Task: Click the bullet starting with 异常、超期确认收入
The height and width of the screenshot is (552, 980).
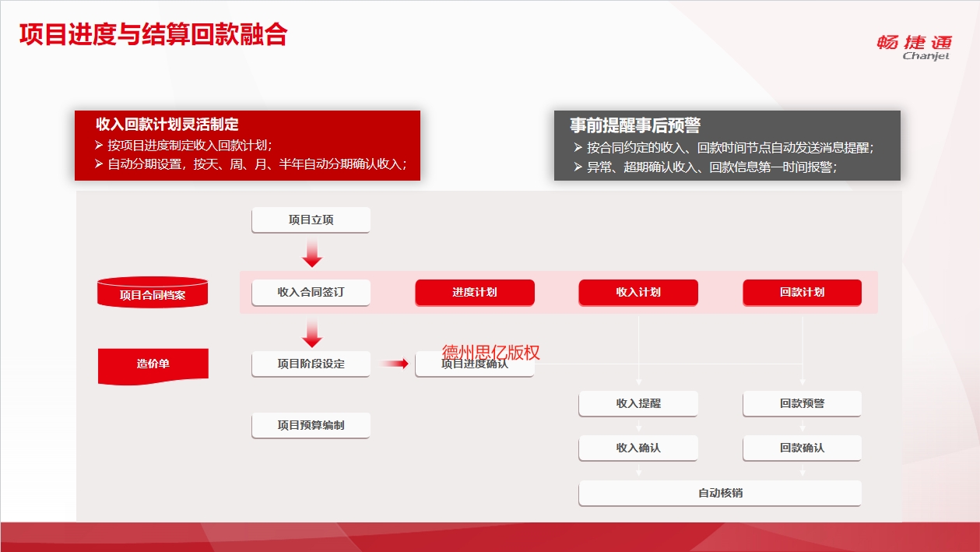Action: click(x=705, y=167)
